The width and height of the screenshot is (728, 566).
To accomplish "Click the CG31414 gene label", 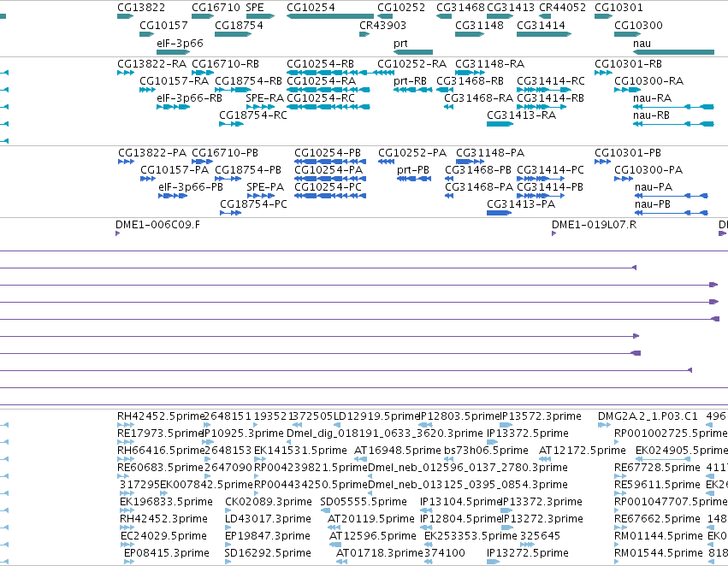I will pyautogui.click(x=541, y=25).
